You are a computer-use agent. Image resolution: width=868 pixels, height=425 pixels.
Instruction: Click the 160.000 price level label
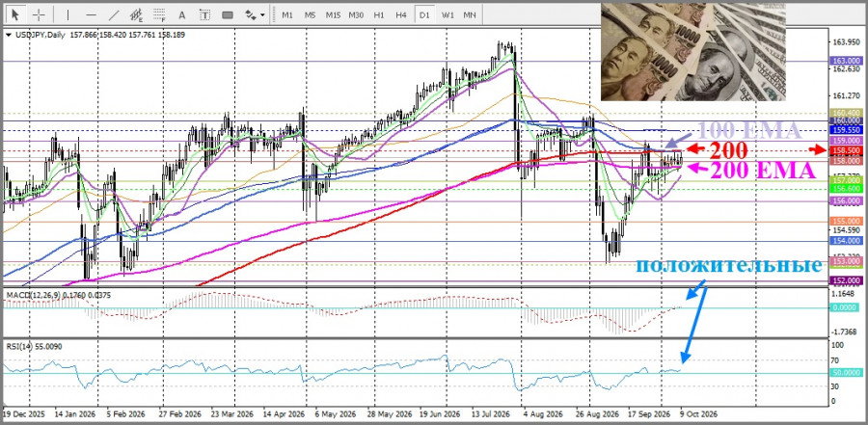pos(847,120)
